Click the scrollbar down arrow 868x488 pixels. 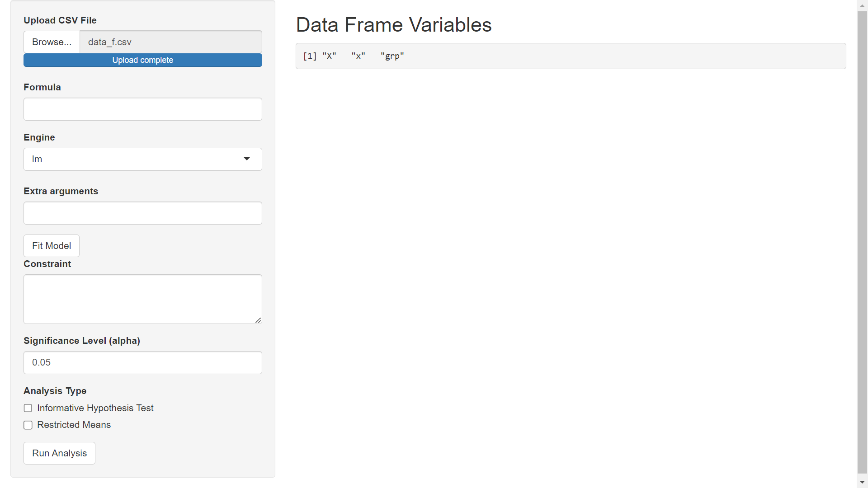click(862, 482)
